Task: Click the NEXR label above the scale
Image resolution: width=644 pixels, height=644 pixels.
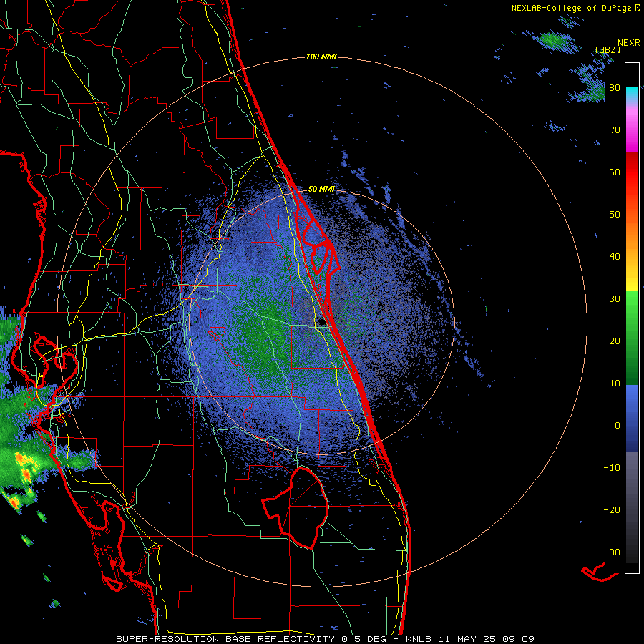Action: pyautogui.click(x=629, y=43)
